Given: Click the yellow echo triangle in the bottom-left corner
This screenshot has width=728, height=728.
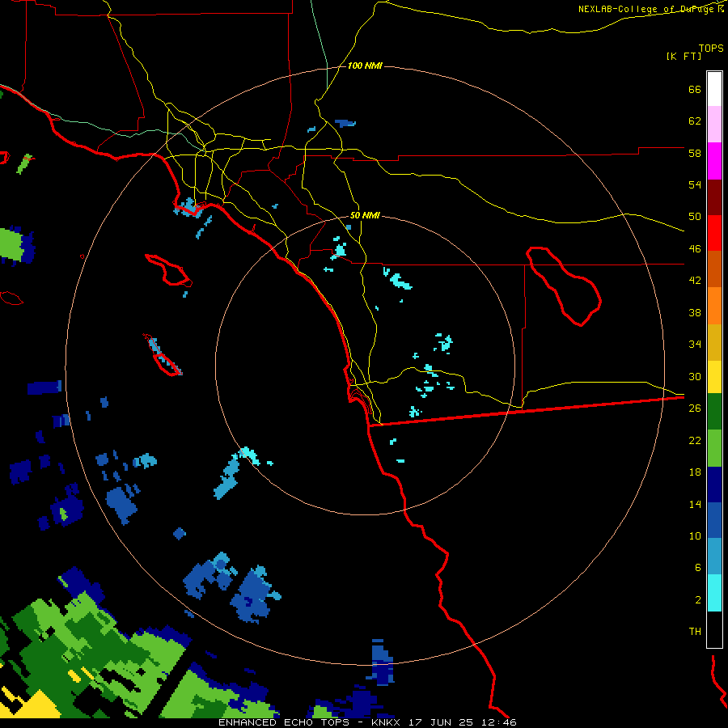Looking at the screenshot, I should click(x=37, y=705).
